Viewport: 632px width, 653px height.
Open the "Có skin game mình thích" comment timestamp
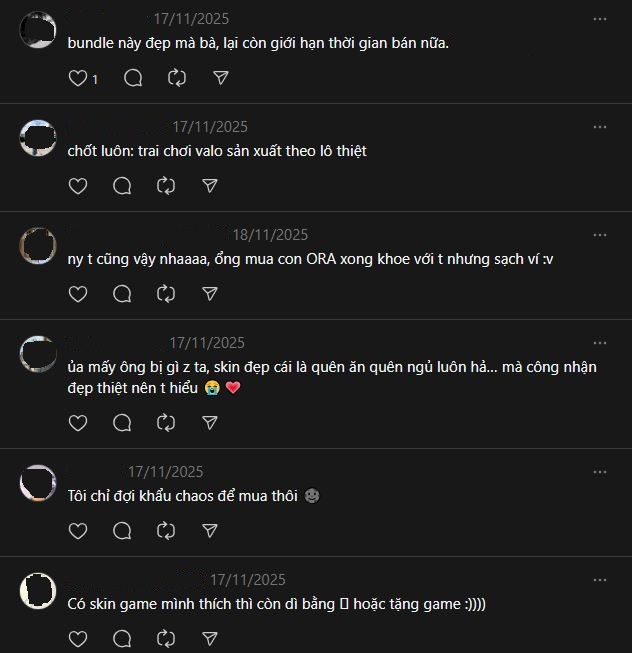click(x=247, y=580)
